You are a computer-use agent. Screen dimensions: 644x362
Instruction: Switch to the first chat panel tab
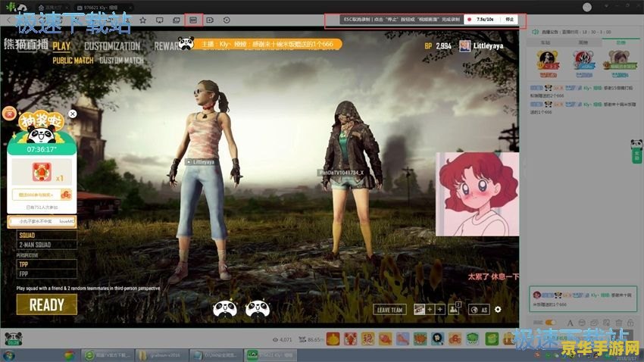click(546, 42)
